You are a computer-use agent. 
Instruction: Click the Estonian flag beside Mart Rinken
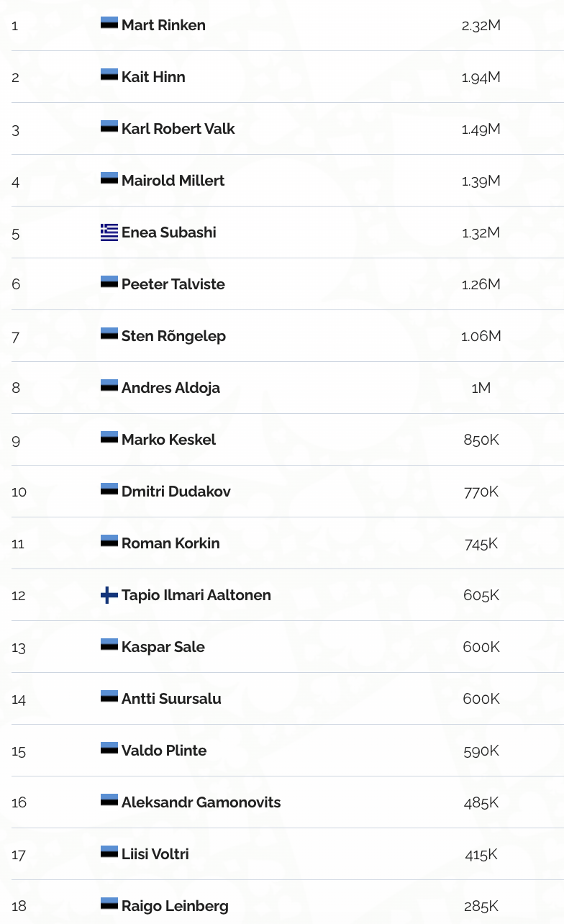coord(109,23)
